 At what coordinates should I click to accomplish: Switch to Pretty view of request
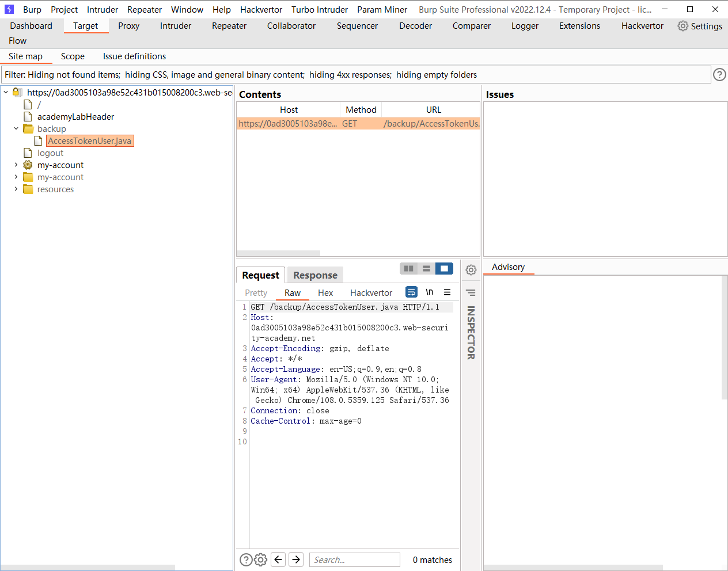(x=256, y=293)
